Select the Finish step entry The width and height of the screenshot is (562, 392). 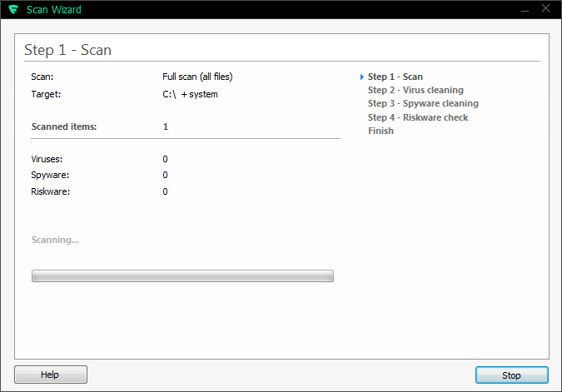(x=380, y=131)
